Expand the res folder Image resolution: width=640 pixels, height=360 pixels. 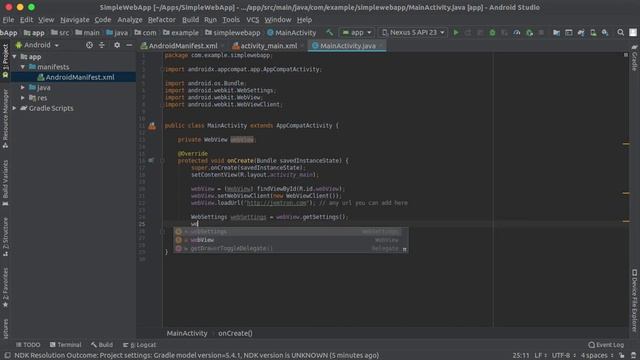click(x=23, y=98)
